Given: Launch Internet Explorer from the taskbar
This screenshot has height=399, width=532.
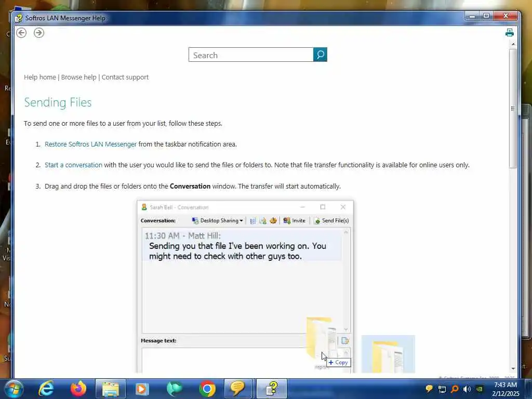Looking at the screenshot, I should pyautogui.click(x=46, y=389).
